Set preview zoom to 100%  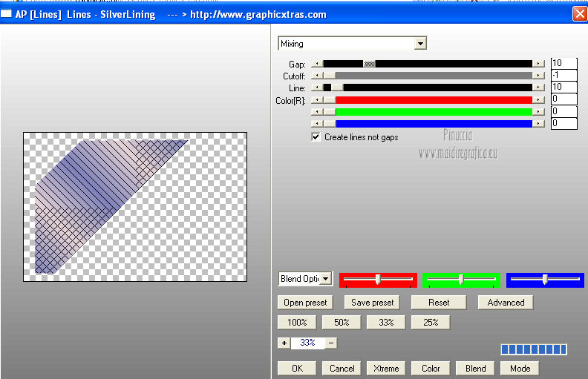coord(297,323)
